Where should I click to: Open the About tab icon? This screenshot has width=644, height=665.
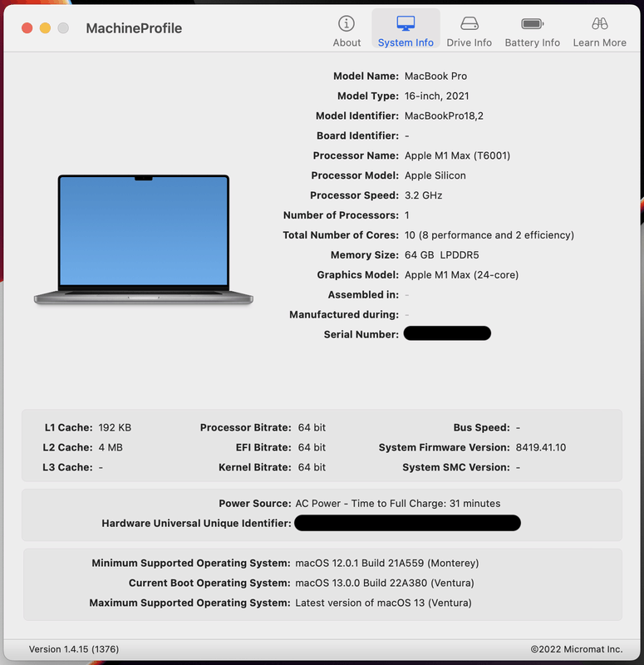coord(347,23)
